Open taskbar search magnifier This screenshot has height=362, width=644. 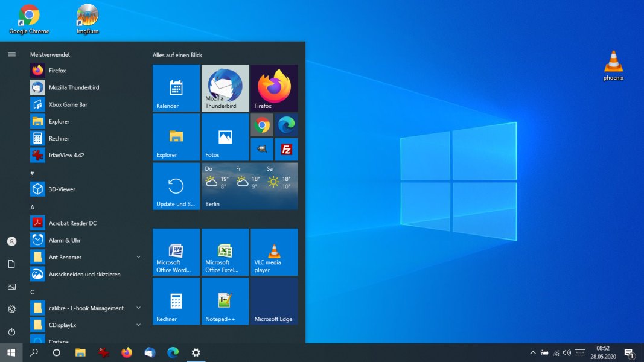[34, 352]
